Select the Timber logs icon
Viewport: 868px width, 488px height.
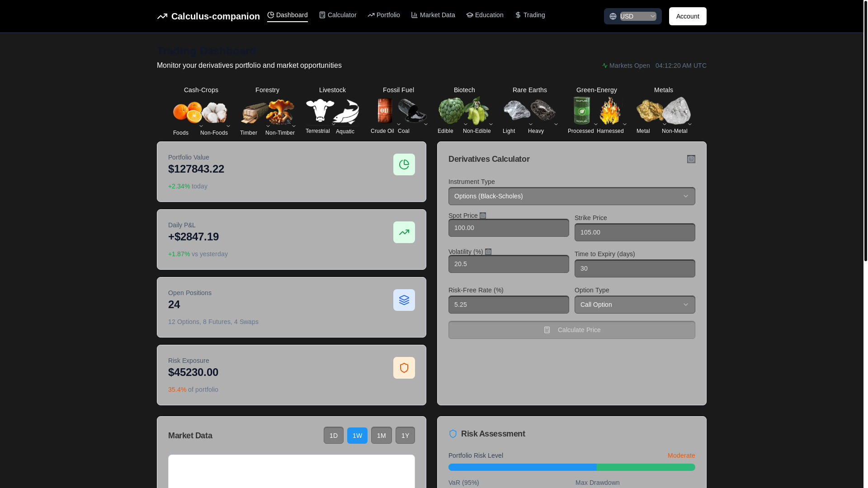click(254, 112)
